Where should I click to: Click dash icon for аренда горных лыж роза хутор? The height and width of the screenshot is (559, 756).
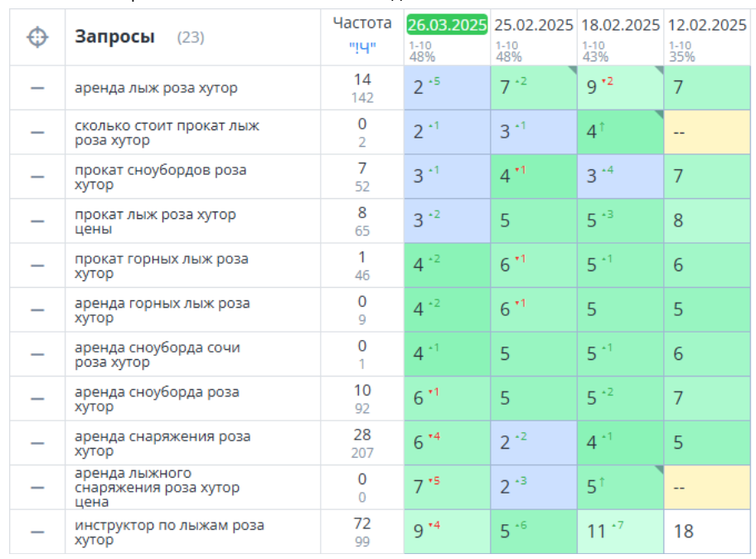[37, 310]
